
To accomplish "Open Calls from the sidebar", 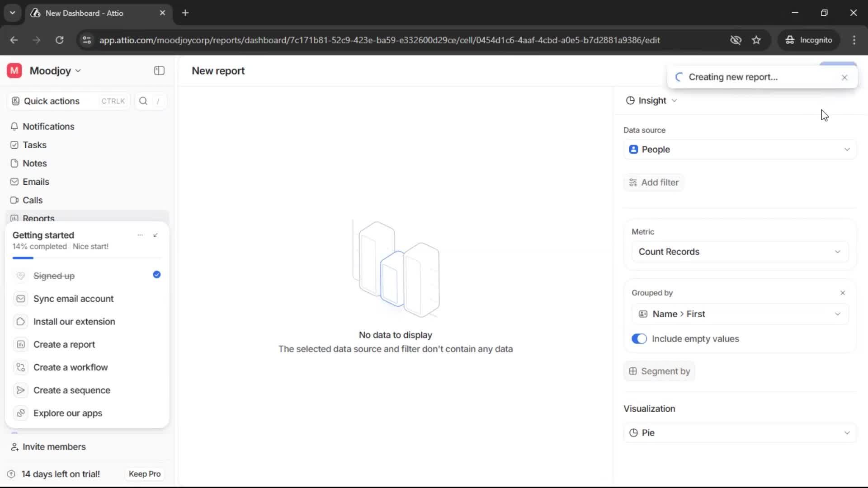I will (33, 200).
